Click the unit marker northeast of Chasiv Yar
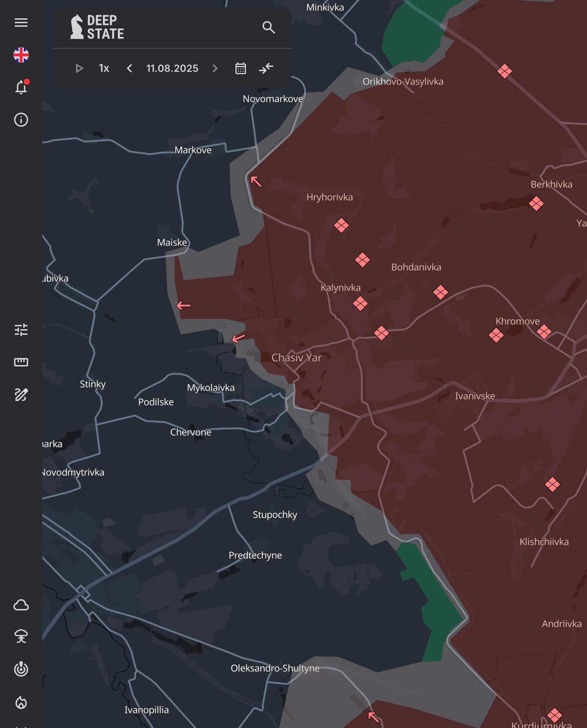 pyautogui.click(x=381, y=333)
